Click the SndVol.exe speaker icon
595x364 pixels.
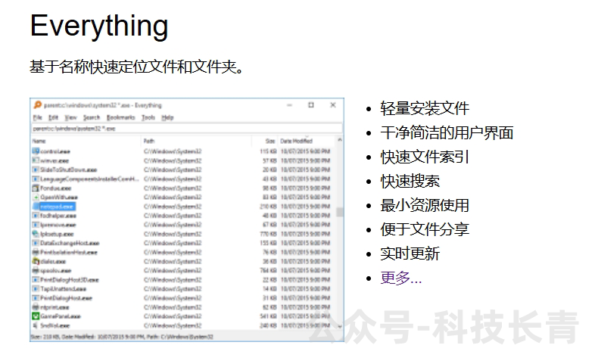(x=36, y=325)
